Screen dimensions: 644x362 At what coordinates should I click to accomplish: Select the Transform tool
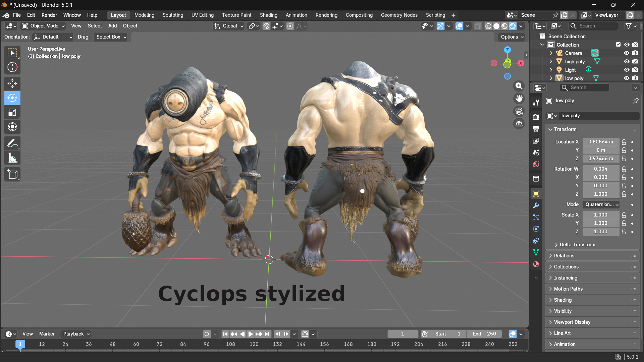click(x=12, y=127)
